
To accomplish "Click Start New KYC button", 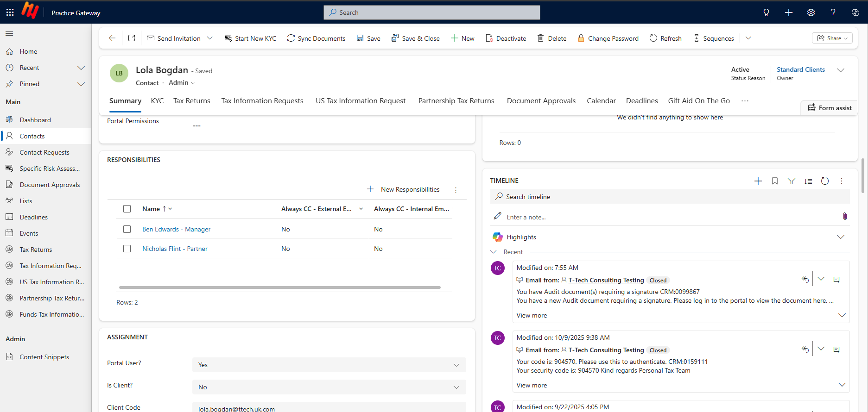I will click(x=250, y=38).
